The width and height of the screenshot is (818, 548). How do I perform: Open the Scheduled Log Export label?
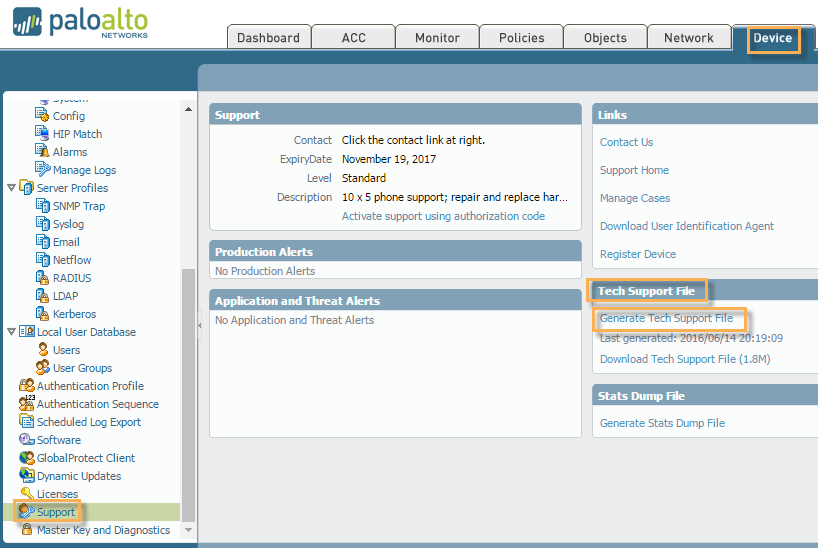tap(89, 422)
